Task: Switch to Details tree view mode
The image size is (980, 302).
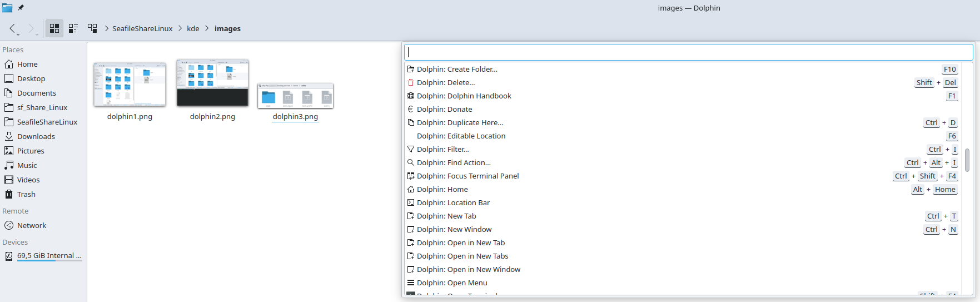Action: [92, 28]
